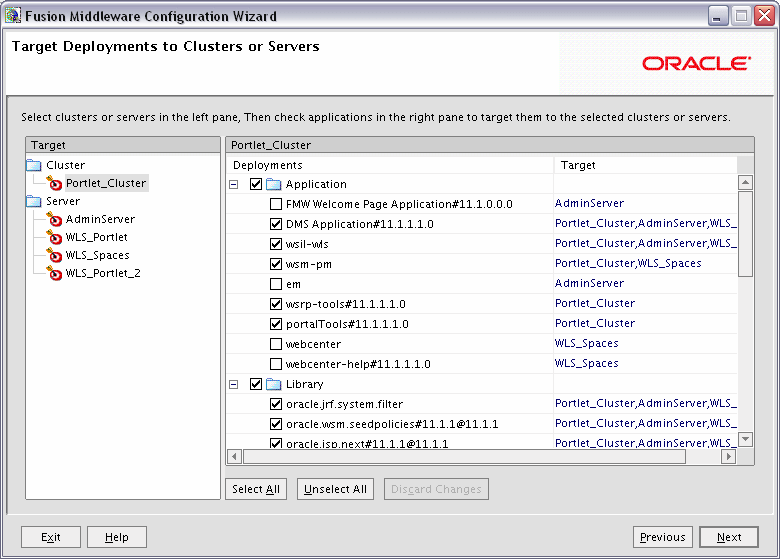Click the Cluster folder icon

(x=34, y=165)
